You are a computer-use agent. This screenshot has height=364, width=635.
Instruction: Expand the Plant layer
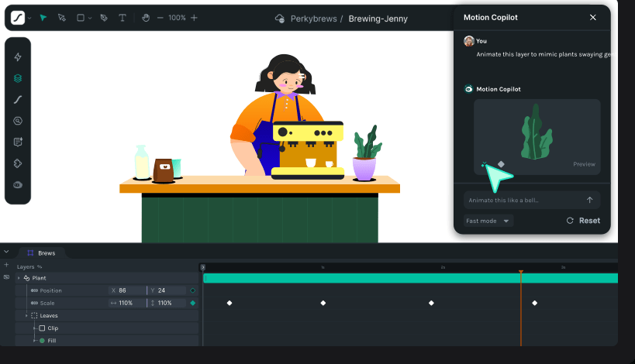[19, 278]
